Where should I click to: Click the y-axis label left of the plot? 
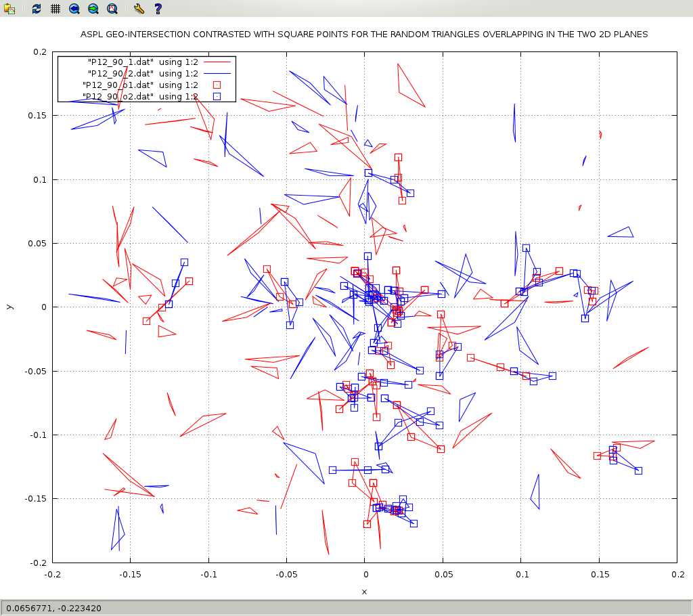[9, 307]
